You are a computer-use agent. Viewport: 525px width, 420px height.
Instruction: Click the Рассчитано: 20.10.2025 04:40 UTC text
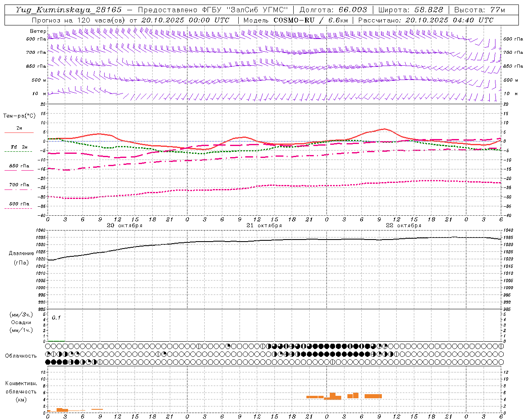426,20
